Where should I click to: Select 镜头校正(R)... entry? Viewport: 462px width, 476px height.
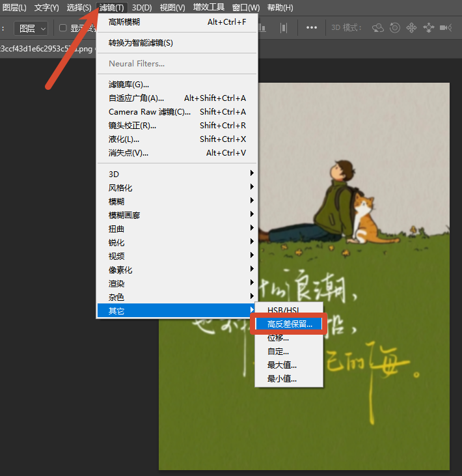point(177,126)
